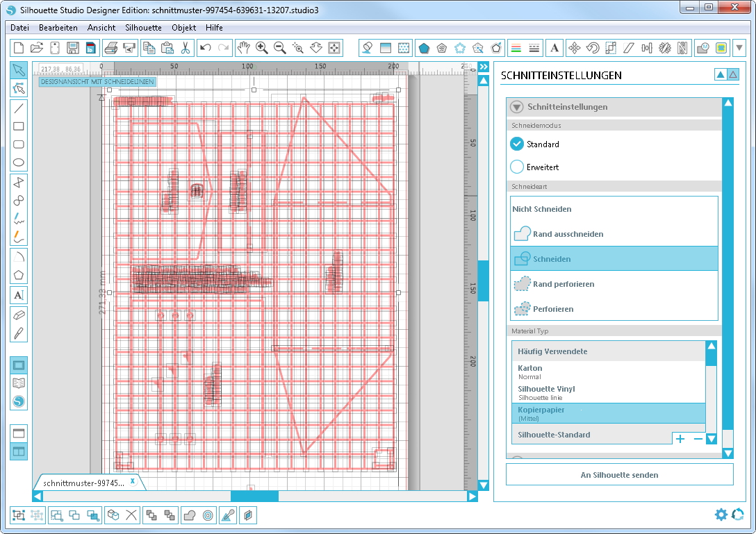Viewport: 756px width, 534px height.
Task: Click the Undo arrow icon
Action: point(205,48)
